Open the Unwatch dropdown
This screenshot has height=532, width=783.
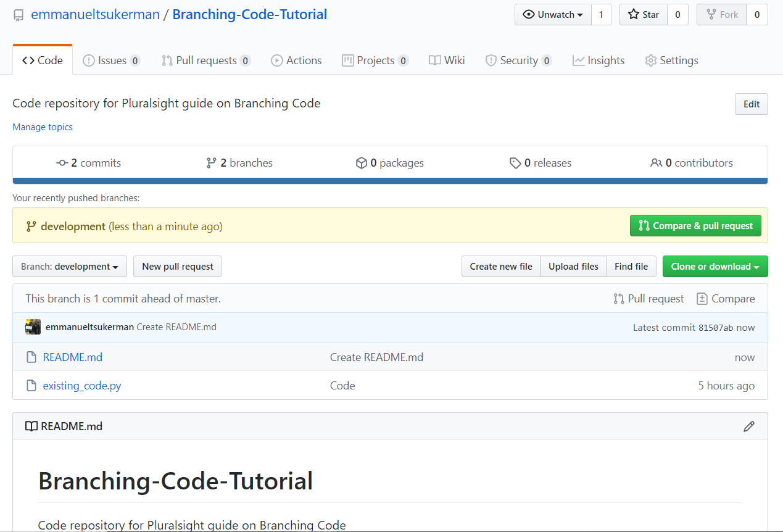point(553,15)
